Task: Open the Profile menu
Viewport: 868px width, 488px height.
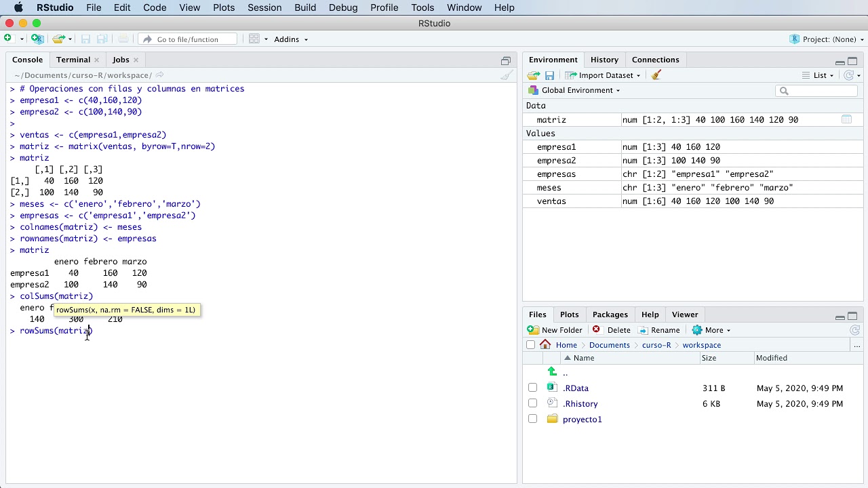Action: click(x=384, y=7)
